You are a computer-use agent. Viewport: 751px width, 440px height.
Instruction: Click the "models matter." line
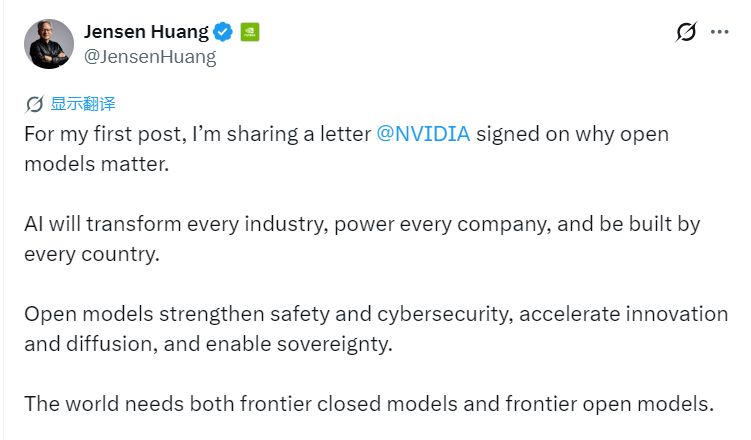[97, 164]
